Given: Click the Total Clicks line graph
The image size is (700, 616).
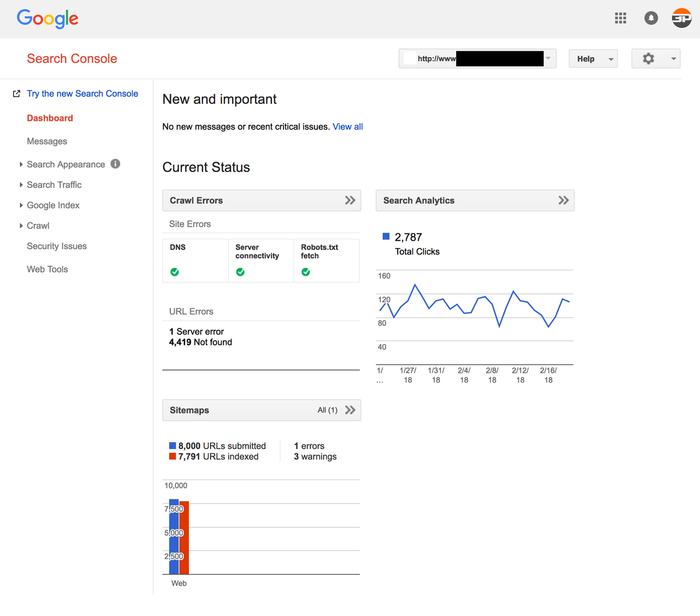Looking at the screenshot, I should 475,305.
